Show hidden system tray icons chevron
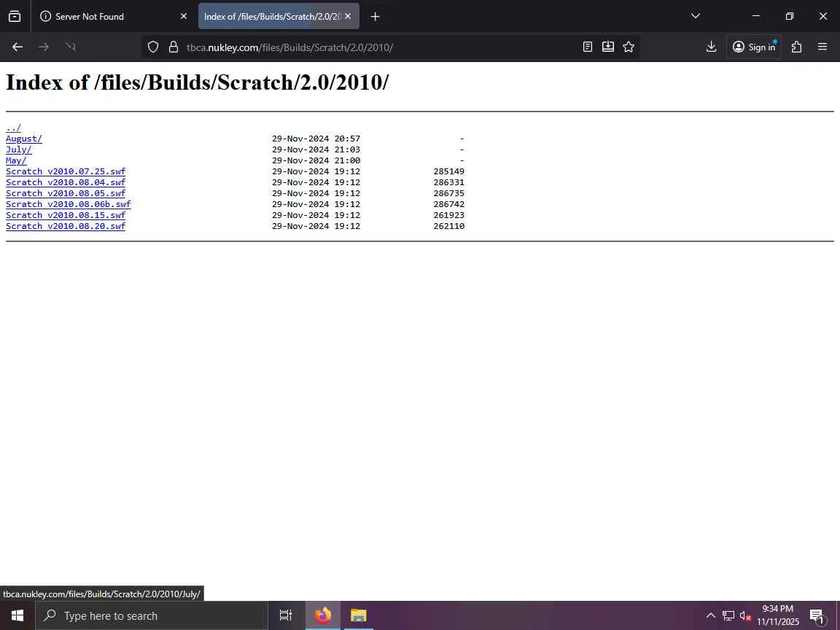The image size is (840, 630). pyautogui.click(x=710, y=615)
